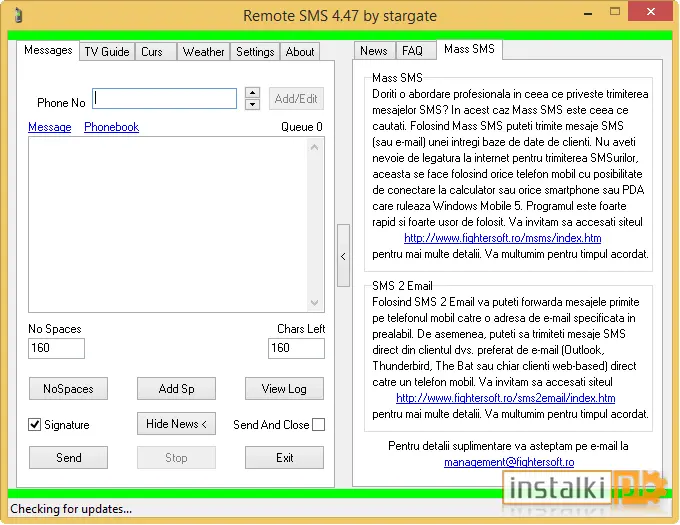Screen dimensions: 680x525
Task: Switch to the TV Guide tab
Action: (x=107, y=52)
